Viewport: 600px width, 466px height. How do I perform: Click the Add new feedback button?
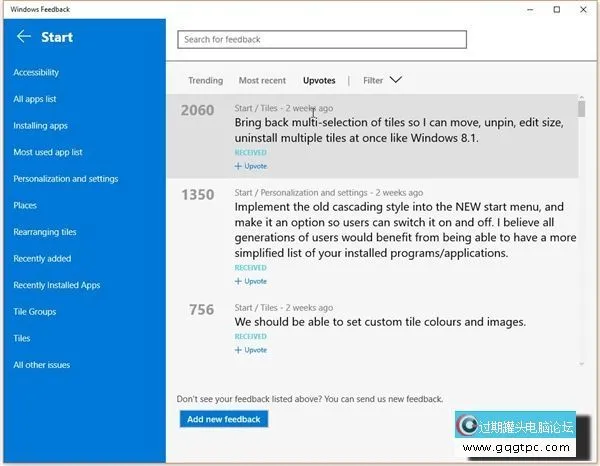tap(224, 419)
